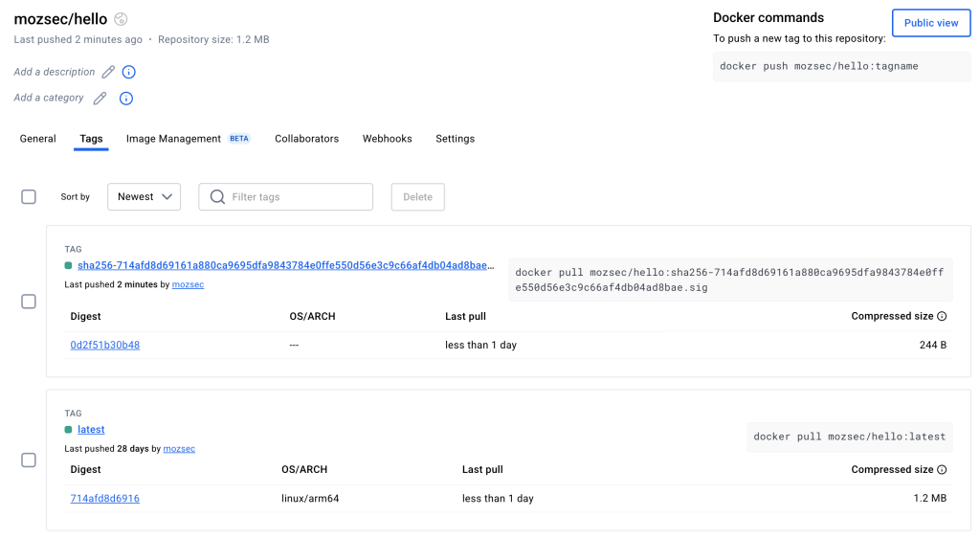Click the Public view button
The height and width of the screenshot is (539, 980).
tap(930, 23)
